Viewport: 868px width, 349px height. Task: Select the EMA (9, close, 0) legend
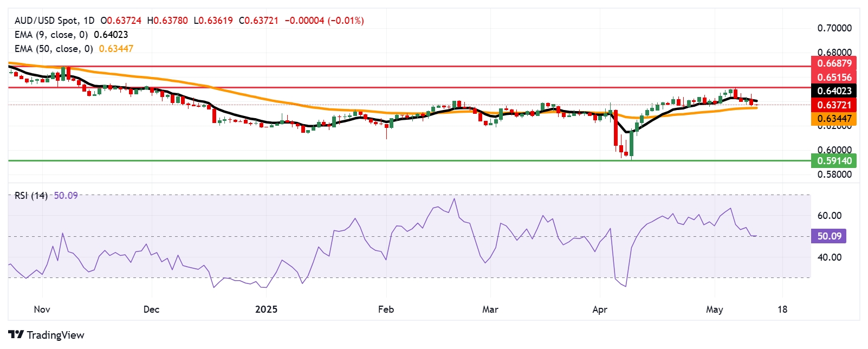coord(51,35)
